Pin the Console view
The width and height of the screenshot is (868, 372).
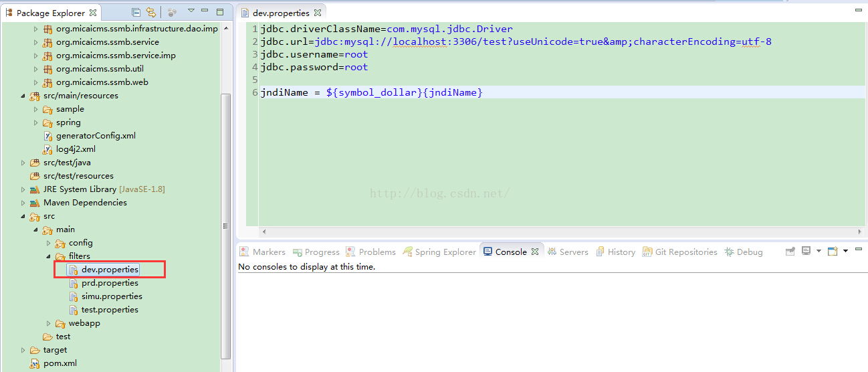[x=790, y=252]
